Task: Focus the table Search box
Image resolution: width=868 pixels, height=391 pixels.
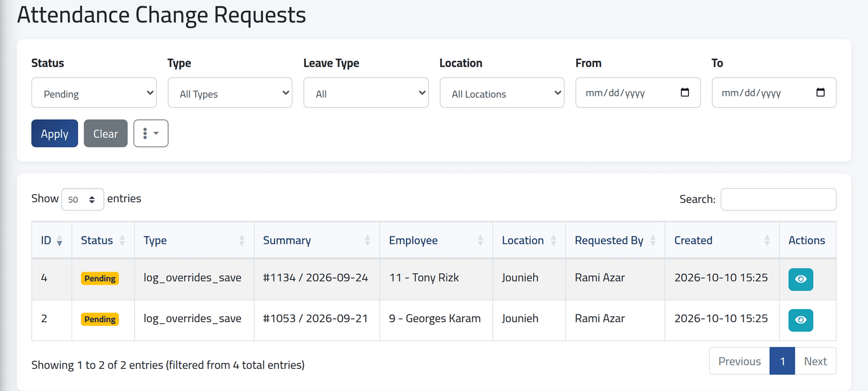Action: tap(778, 199)
